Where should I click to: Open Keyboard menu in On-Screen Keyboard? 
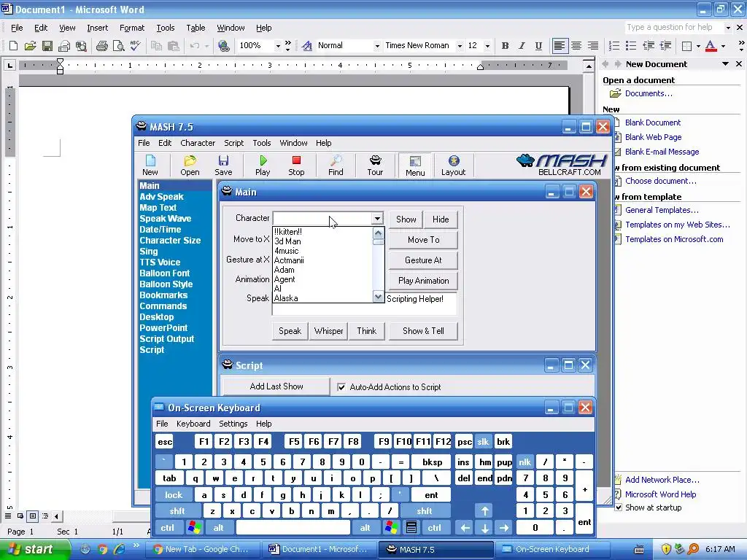click(x=193, y=424)
